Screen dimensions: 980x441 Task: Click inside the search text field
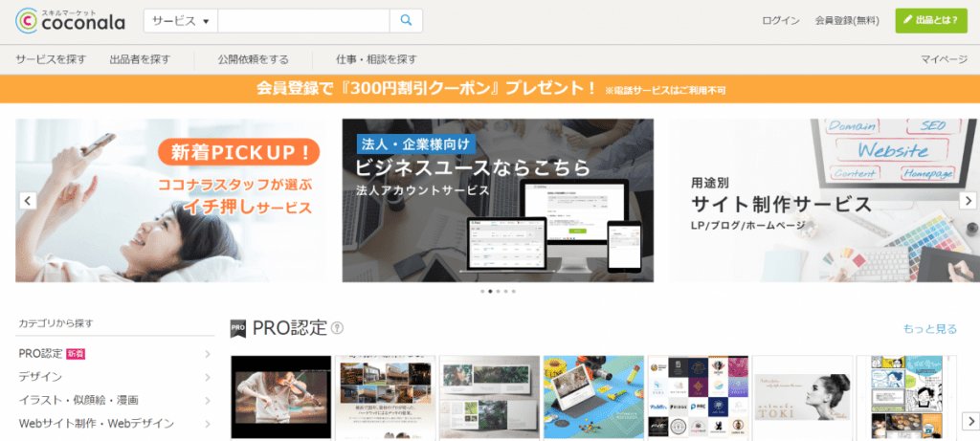pyautogui.click(x=303, y=20)
